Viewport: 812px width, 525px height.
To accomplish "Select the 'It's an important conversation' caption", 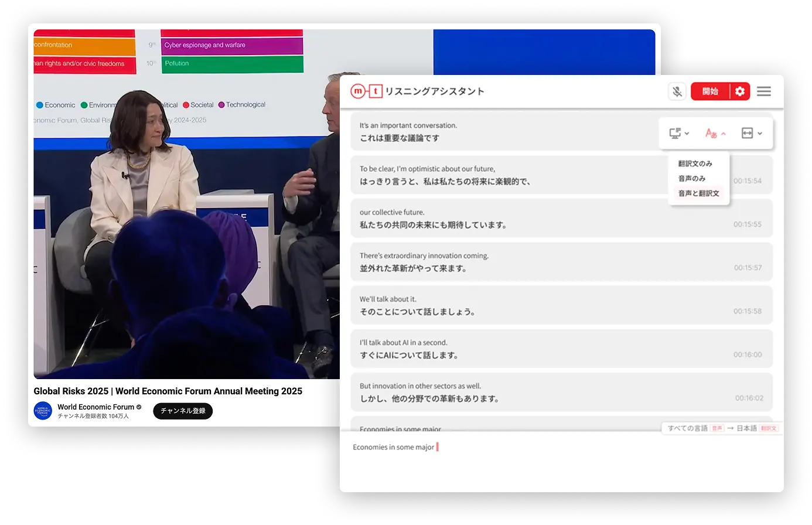I will 504,132.
